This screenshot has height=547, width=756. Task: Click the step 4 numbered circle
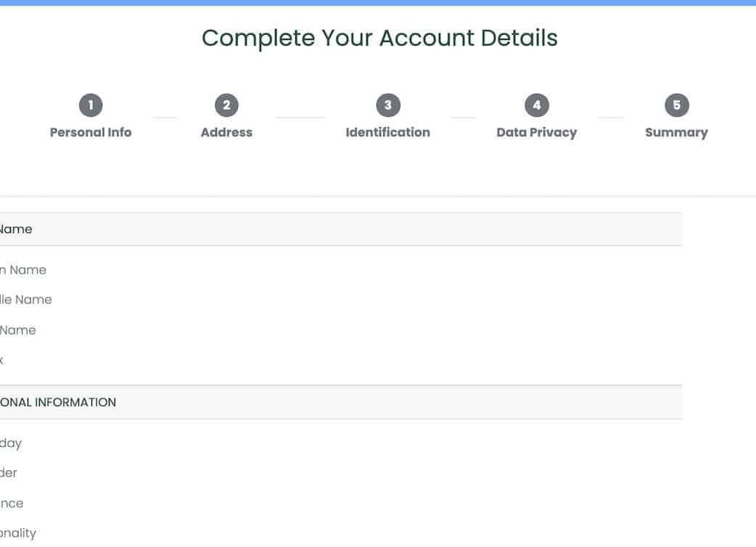tap(536, 106)
